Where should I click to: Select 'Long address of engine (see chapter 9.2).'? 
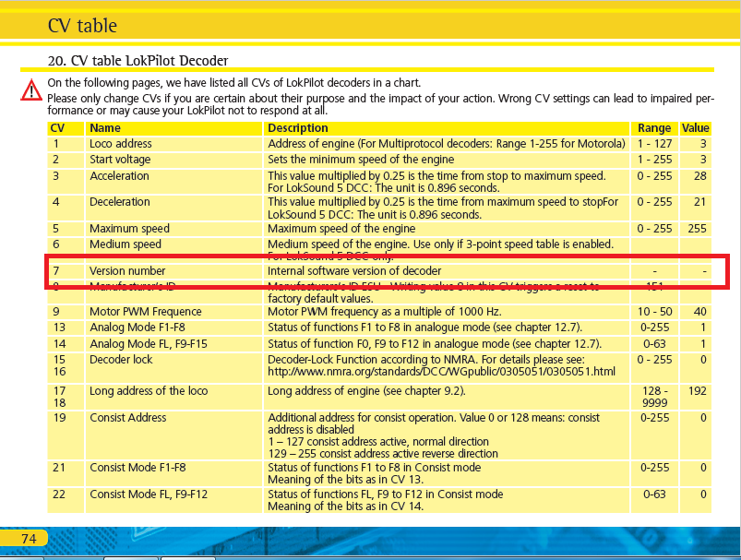point(366,391)
